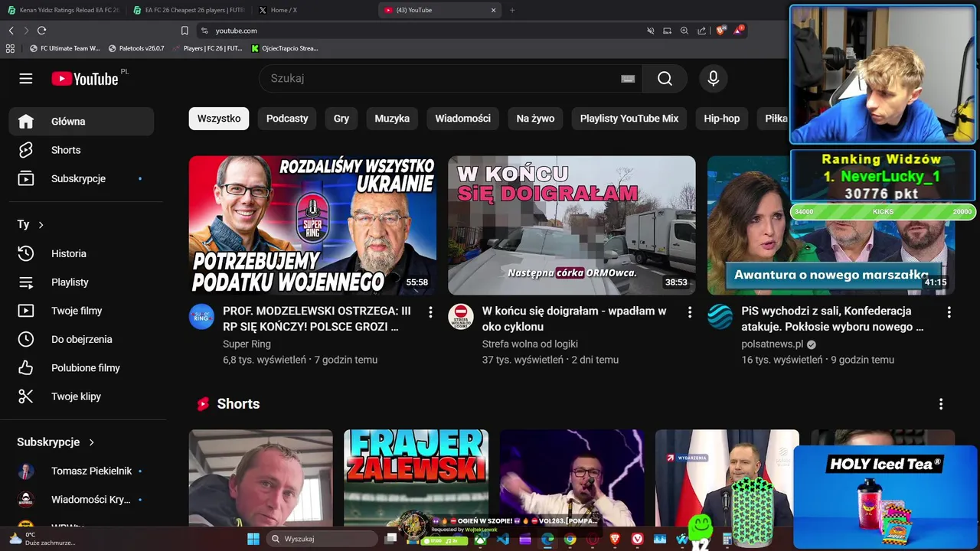This screenshot has height=551, width=980.
Task: Select the Muzyka filter chip
Action: 392,119
